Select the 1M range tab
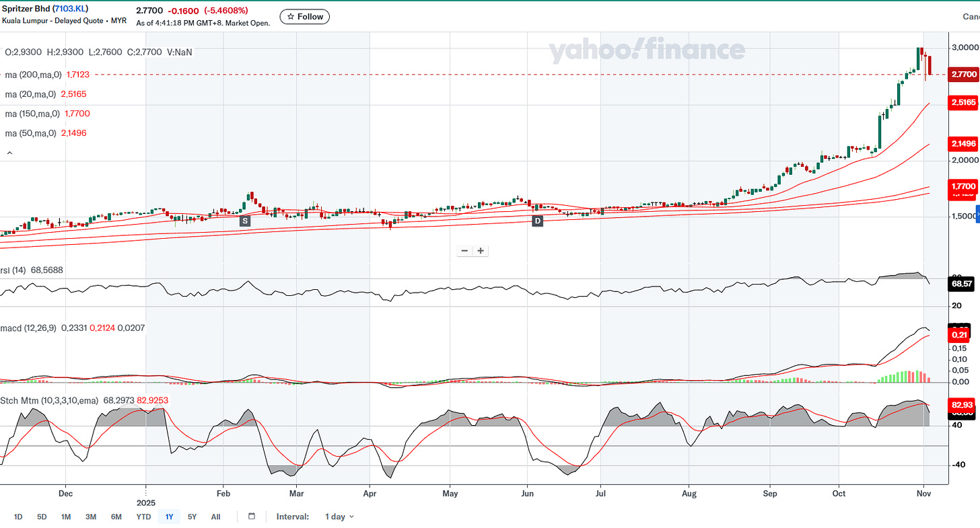The width and height of the screenshot is (980, 528). tap(66, 517)
